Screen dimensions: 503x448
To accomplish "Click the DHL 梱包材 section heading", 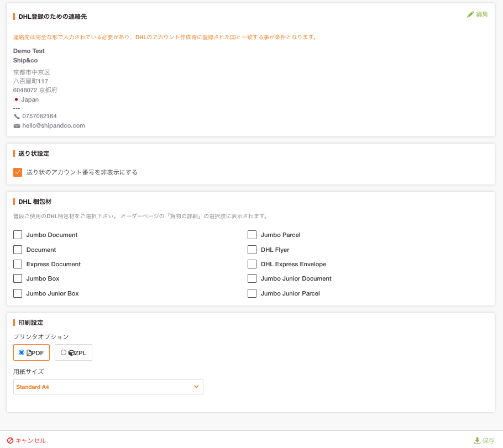I will pos(35,202).
